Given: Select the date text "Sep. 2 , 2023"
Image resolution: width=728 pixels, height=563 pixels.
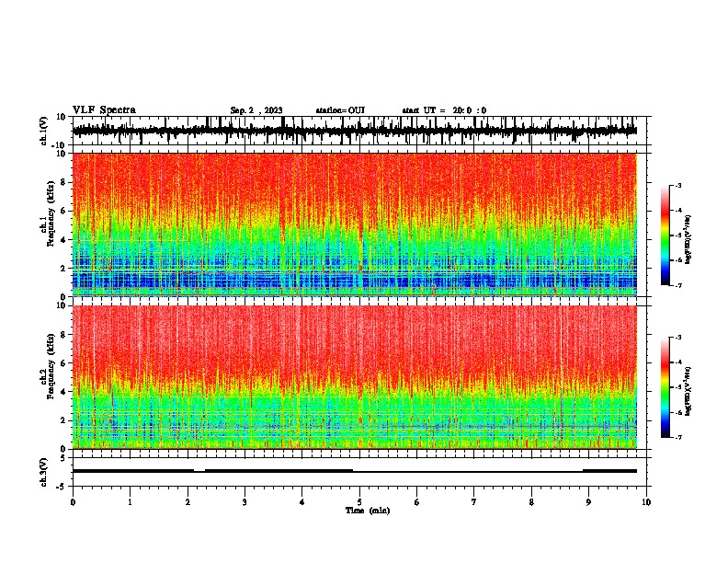Looking at the screenshot, I should tap(256, 110).
